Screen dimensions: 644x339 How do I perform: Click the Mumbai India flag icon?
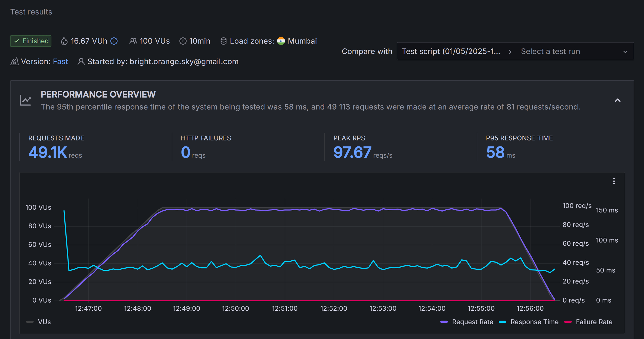coord(281,41)
